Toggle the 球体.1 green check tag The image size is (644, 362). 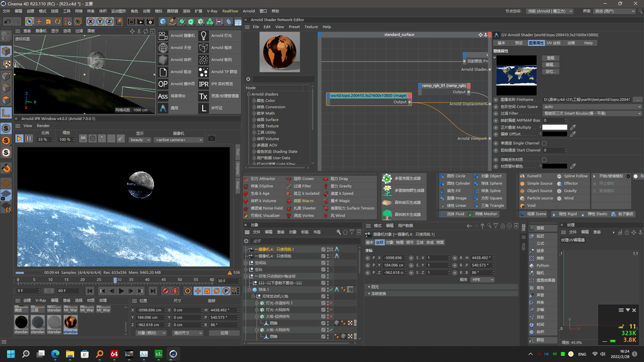pos(331,290)
